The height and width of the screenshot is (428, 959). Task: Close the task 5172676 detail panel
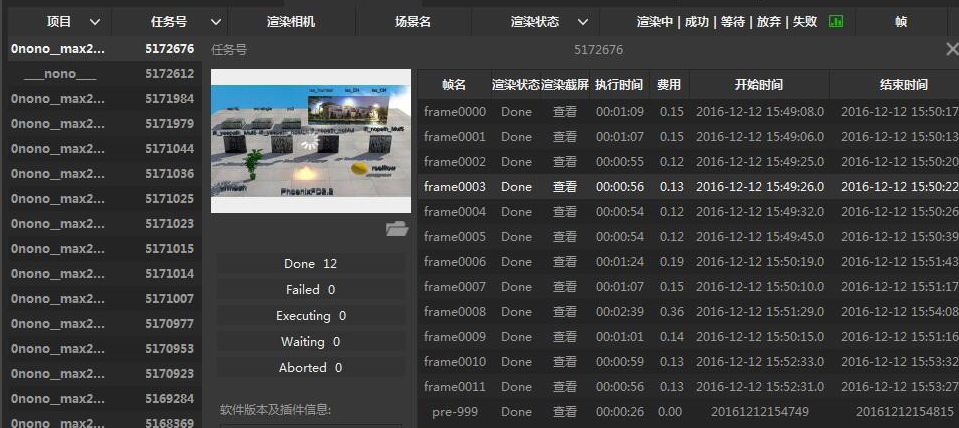pos(951,49)
